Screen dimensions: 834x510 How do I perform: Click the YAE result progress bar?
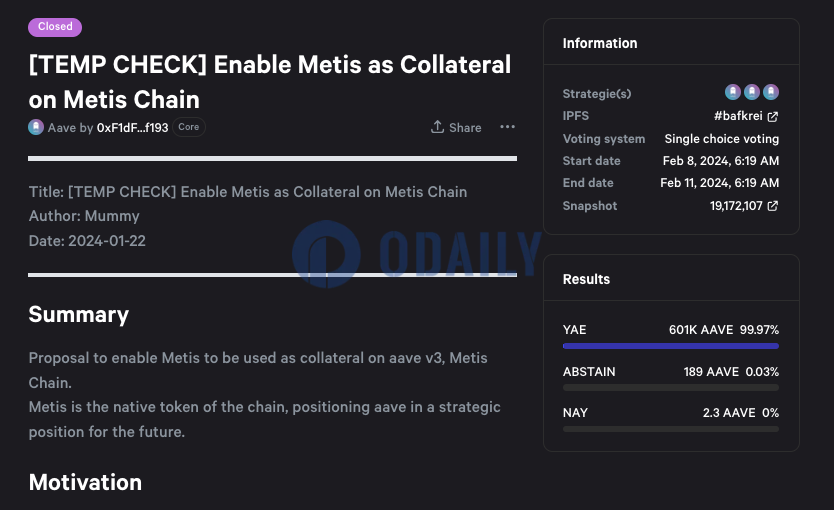(671, 346)
